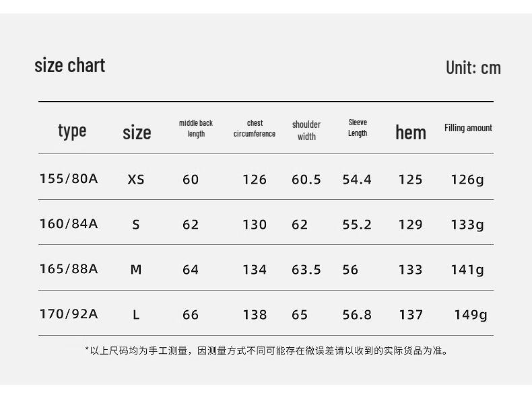532x399 pixels.
Task: Click the 165/88A type cell
Action: coord(69,268)
